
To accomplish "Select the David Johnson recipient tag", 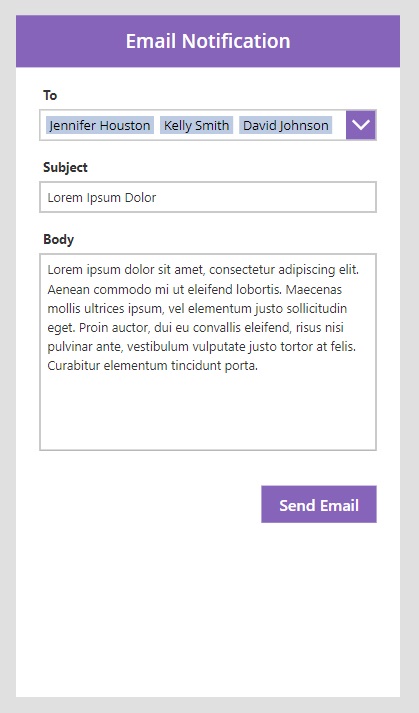I will pos(286,125).
